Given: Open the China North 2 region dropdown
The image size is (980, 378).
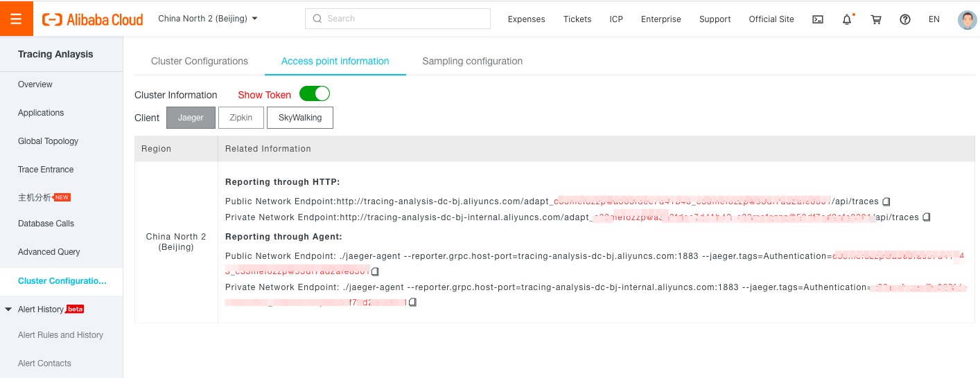Looking at the screenshot, I should click(208, 19).
